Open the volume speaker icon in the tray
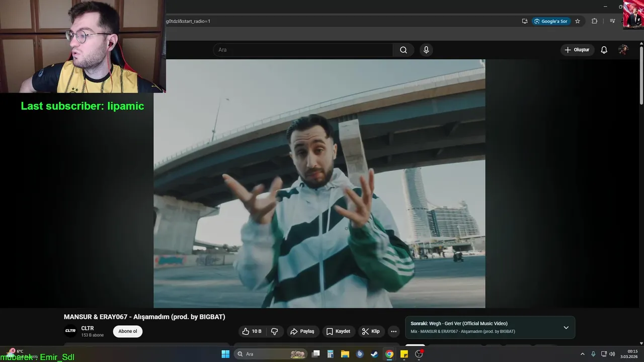The image size is (644, 362). [x=612, y=354]
